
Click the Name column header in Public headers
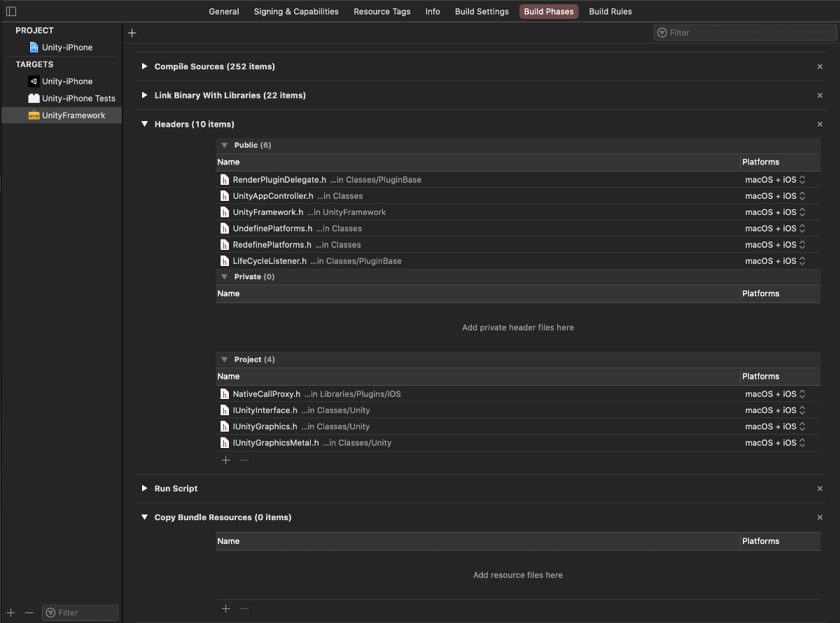click(228, 162)
